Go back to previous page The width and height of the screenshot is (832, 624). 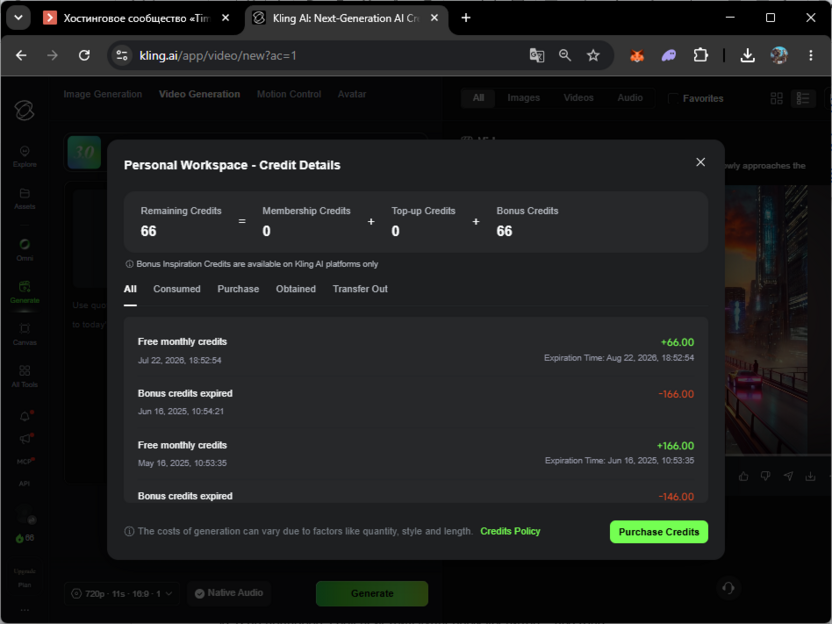click(21, 55)
